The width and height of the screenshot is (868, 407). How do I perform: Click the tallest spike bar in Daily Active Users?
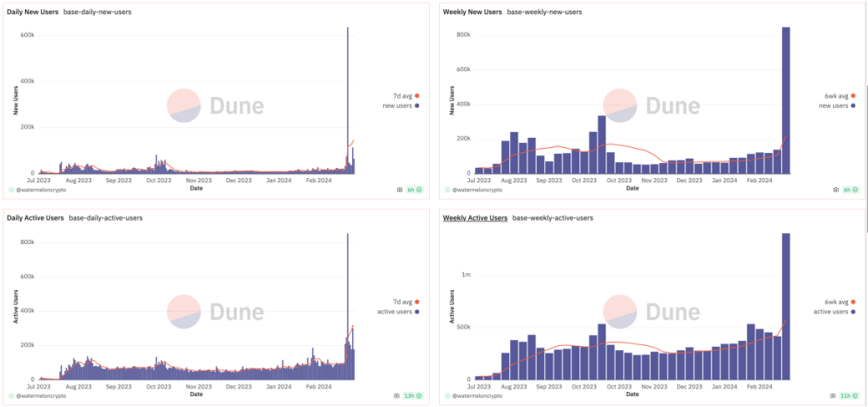[348, 307]
